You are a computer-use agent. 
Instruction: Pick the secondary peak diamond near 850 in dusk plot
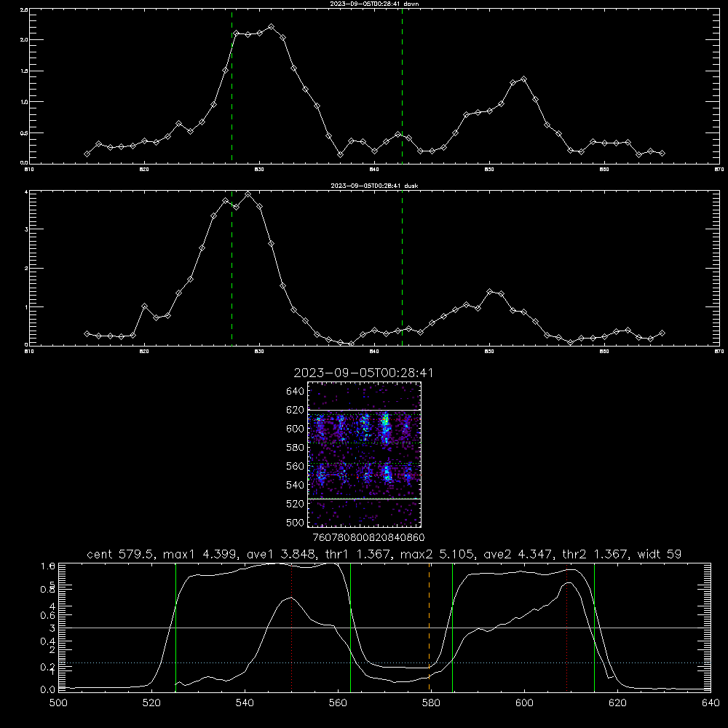489,292
